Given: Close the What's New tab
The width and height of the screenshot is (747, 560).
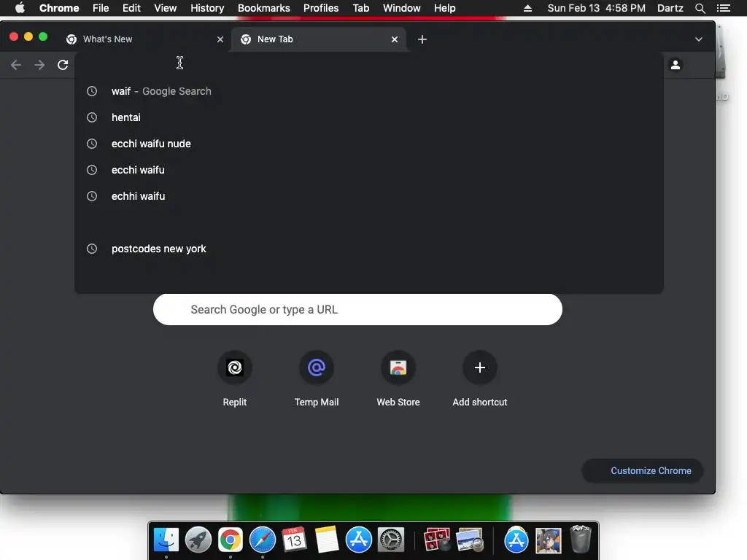Looking at the screenshot, I should (x=220, y=39).
